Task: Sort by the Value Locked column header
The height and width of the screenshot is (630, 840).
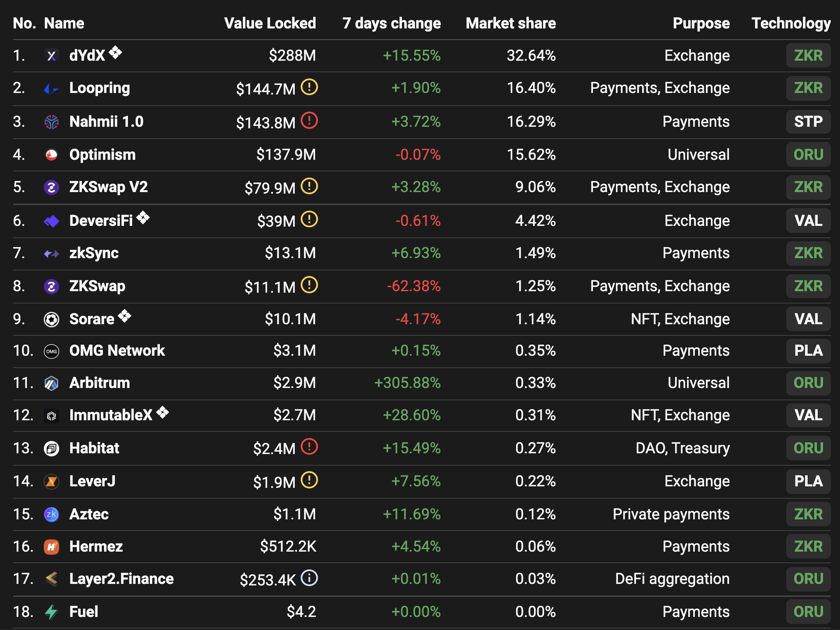Action: (270, 23)
